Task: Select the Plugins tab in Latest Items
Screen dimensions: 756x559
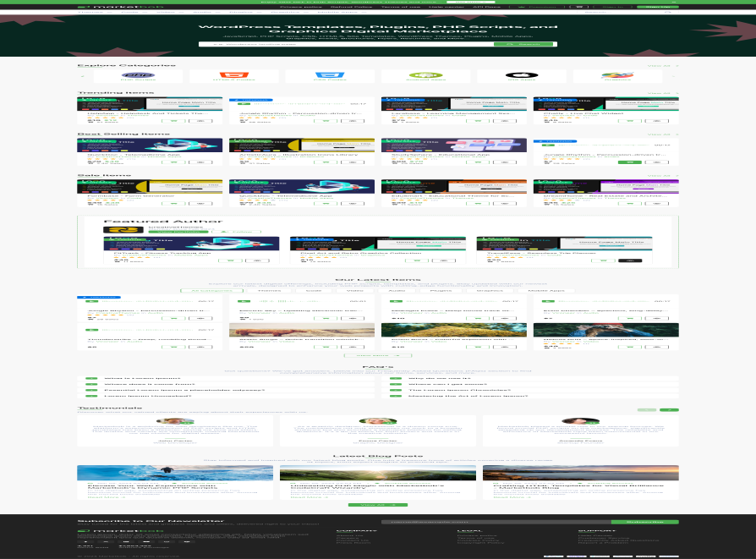Action: [439, 290]
